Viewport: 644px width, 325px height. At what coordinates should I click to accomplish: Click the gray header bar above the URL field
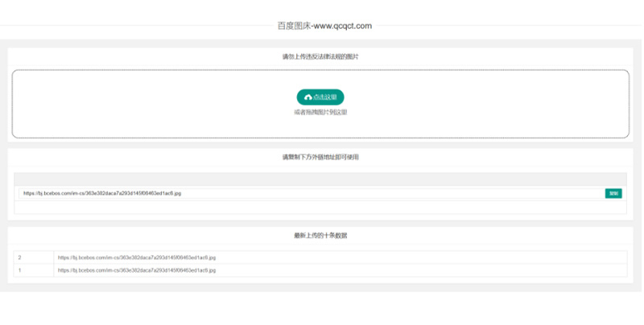(320, 179)
